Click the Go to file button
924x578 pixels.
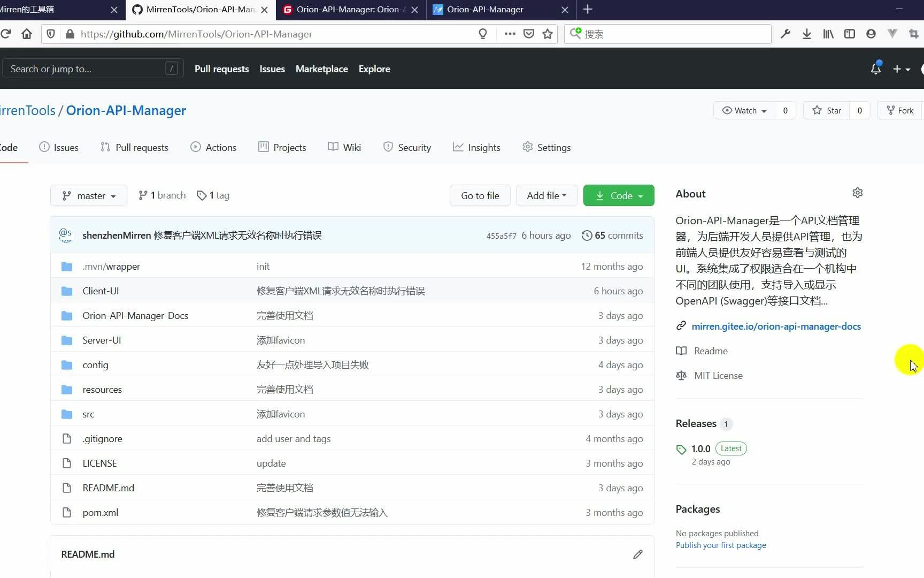click(x=479, y=195)
